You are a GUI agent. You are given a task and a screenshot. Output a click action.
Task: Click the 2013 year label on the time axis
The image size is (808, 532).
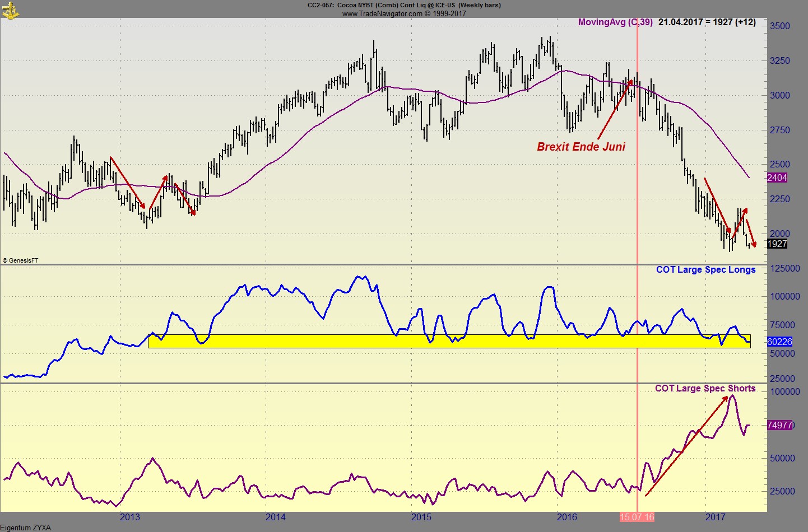(x=129, y=517)
